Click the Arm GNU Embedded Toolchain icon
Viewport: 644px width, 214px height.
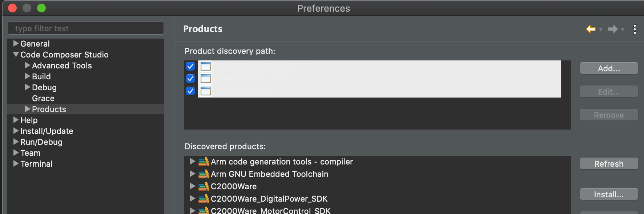[x=204, y=174]
